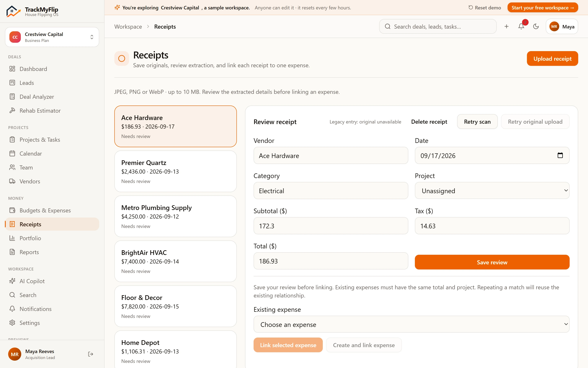Screen dimensions: 588x368
Task: Open the Calendar page
Action: coord(52,154)
